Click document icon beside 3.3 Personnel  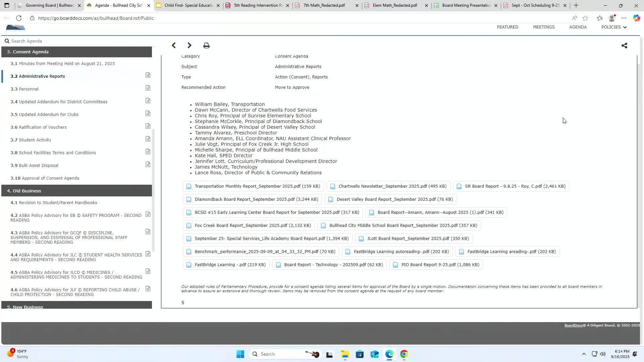click(x=148, y=88)
